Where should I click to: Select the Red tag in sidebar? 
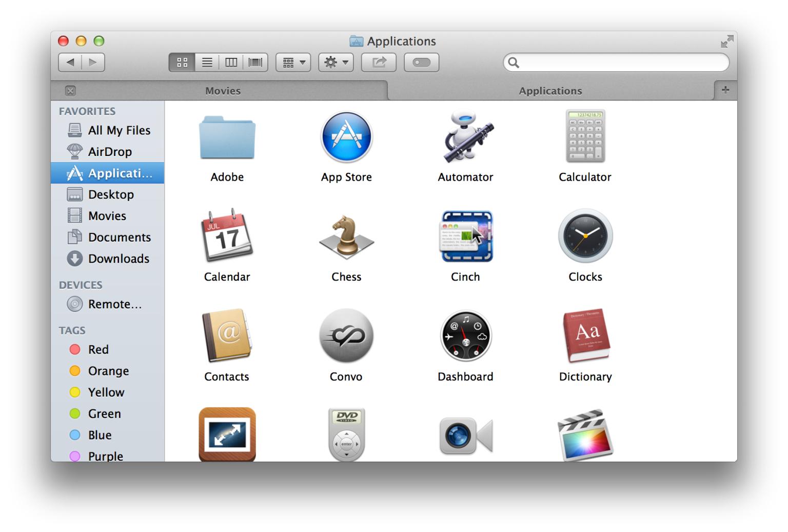pos(97,349)
